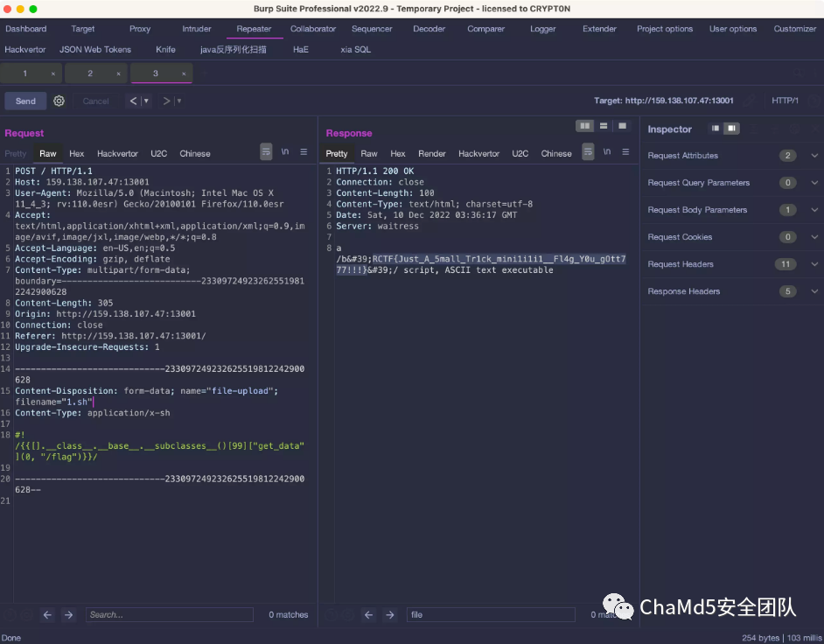Screen dimensions: 824x644
Task: Toggle Request show non-printable characters \n
Action: tap(285, 152)
